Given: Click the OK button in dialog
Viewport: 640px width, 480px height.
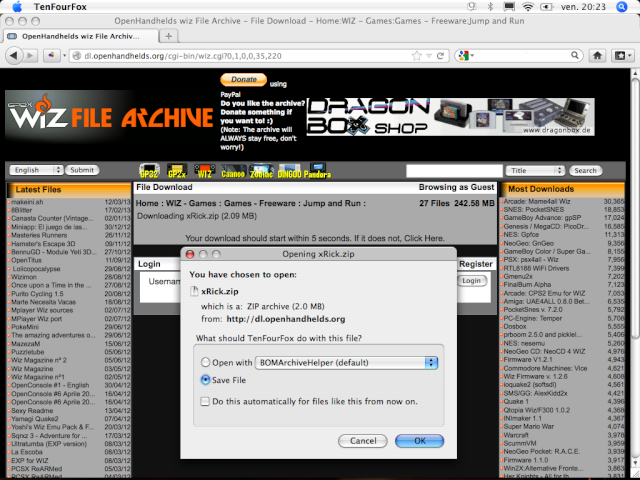Looking at the screenshot, I should coord(419,441).
